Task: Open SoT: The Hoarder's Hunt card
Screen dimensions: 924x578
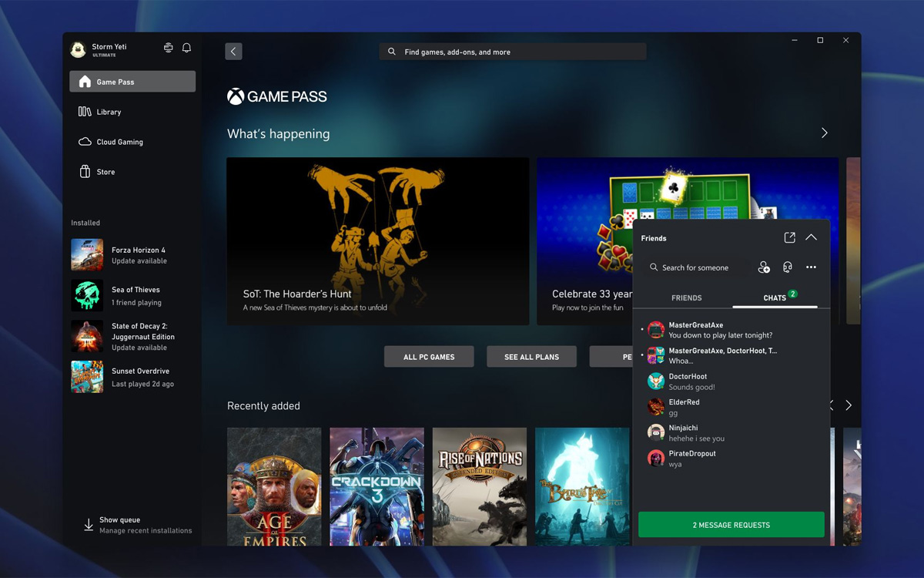Action: coord(377,241)
